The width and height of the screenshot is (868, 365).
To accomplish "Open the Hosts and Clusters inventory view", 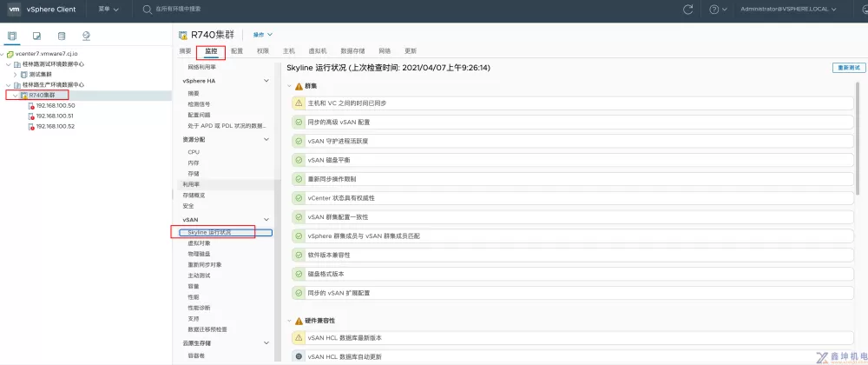I will [11, 36].
